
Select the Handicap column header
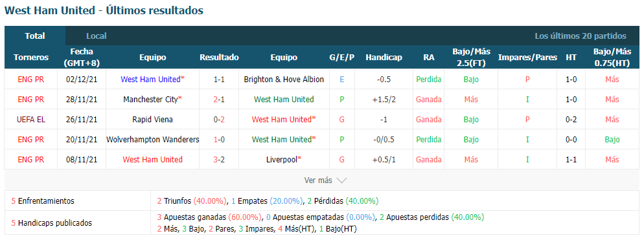pos(384,58)
